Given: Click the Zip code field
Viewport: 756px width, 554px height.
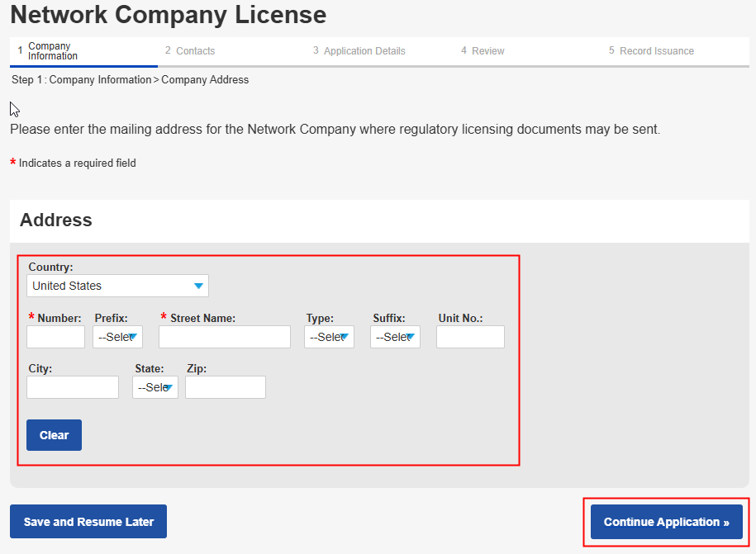Looking at the screenshot, I should [226, 387].
